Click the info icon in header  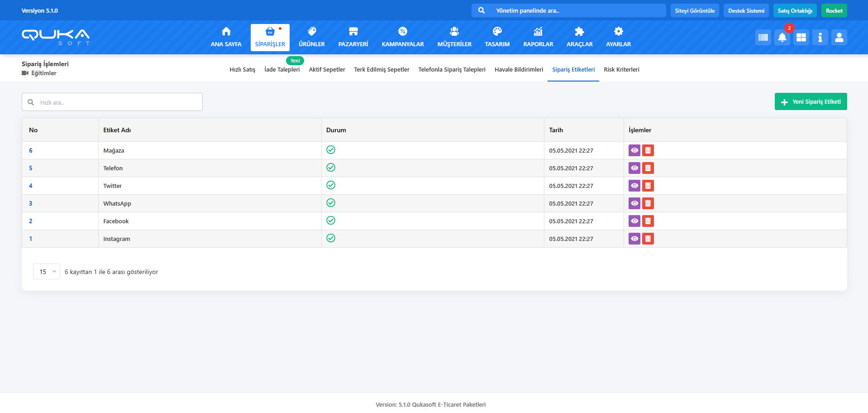[820, 38]
